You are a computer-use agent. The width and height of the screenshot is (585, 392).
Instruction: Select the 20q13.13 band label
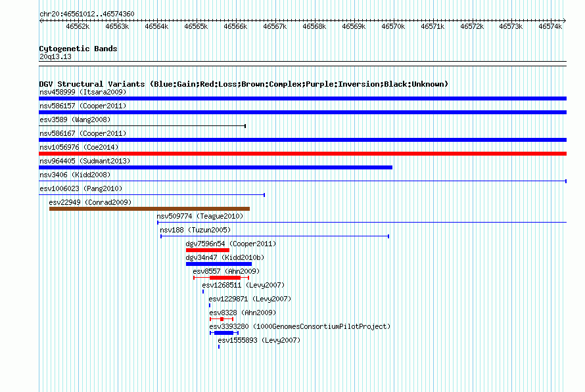click(55, 56)
